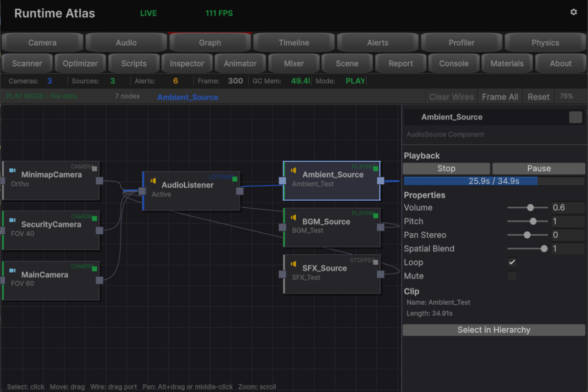Click the SecurityCamera green status indicator
588x392 pixels.
tap(95, 219)
